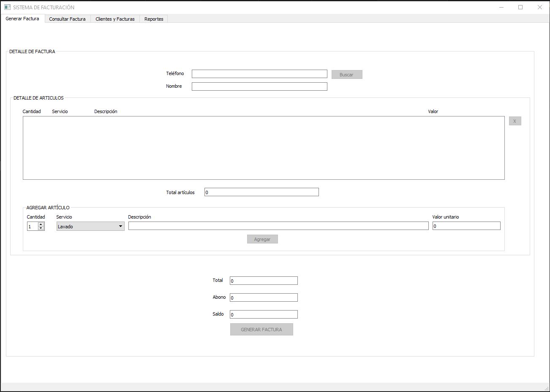Go to the Reportes tab
This screenshot has width=550, height=392.
tap(154, 19)
